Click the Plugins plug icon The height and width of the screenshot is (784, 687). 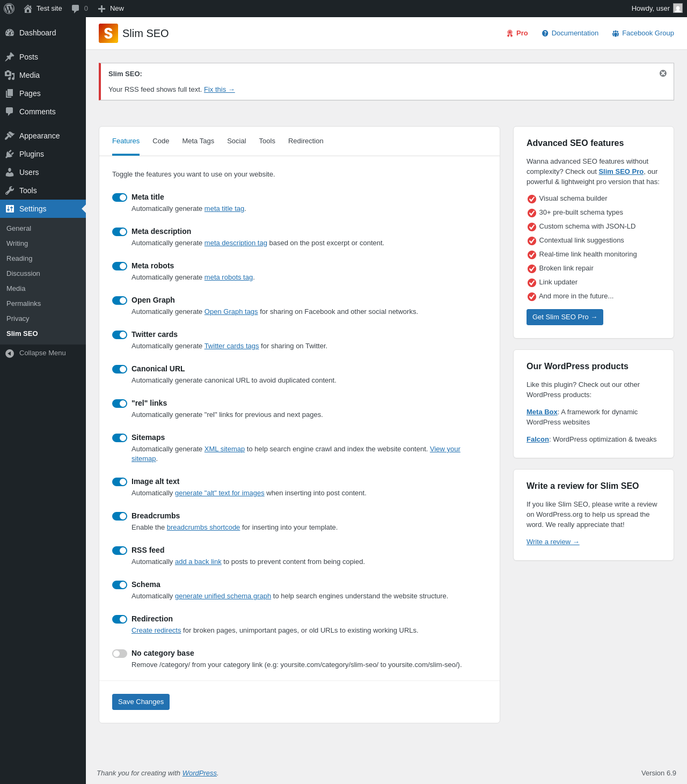10,154
